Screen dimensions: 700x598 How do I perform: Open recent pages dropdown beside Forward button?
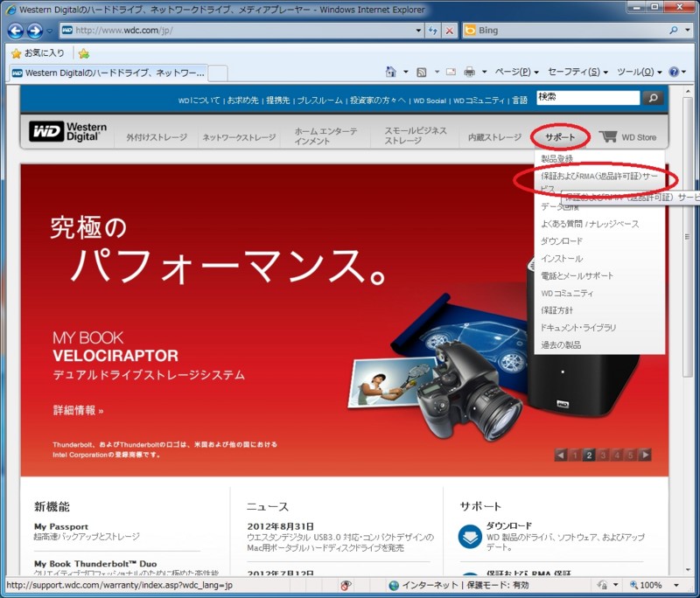[x=50, y=31]
